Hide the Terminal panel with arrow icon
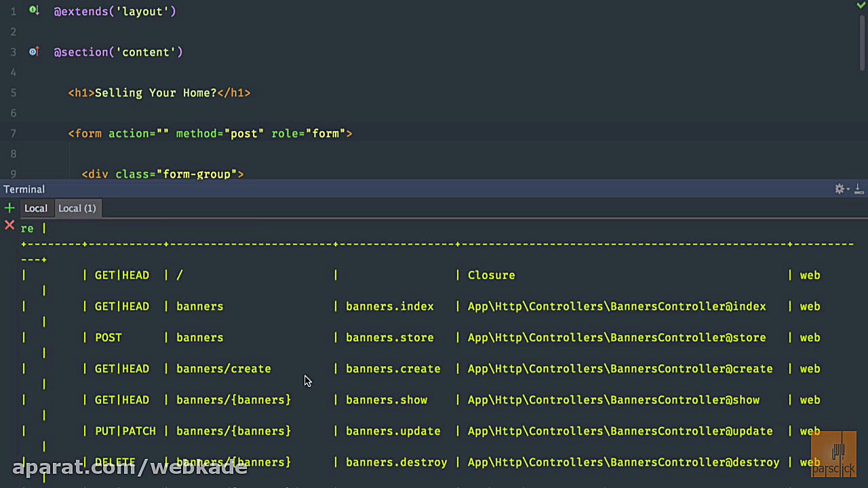Viewport: 868px width, 488px height. click(859, 189)
